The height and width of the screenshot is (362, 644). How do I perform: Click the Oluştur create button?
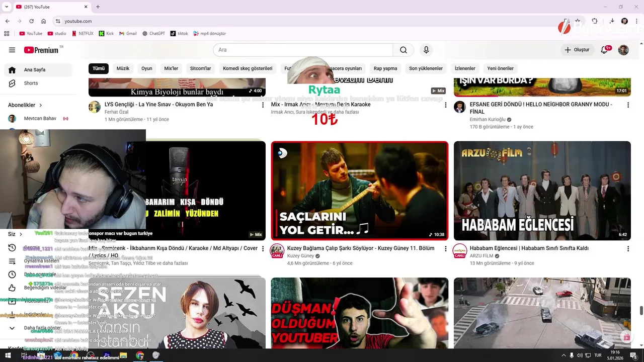577,50
